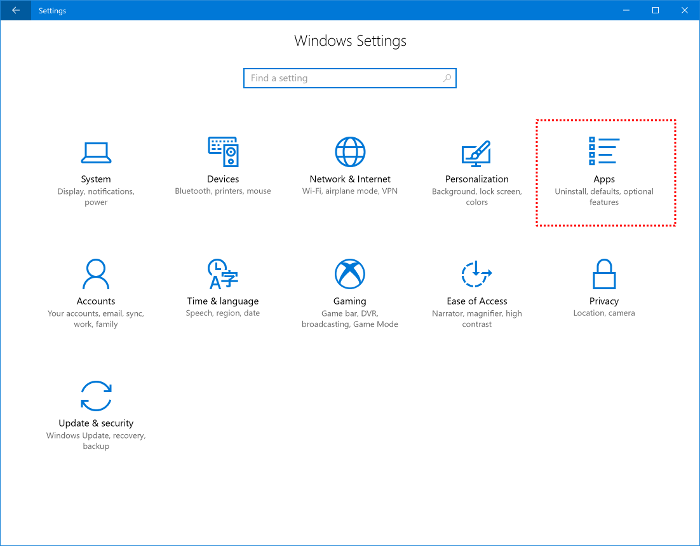Click 'Speech, region, date' description
Image resolution: width=700 pixels, height=546 pixels.
[223, 313]
